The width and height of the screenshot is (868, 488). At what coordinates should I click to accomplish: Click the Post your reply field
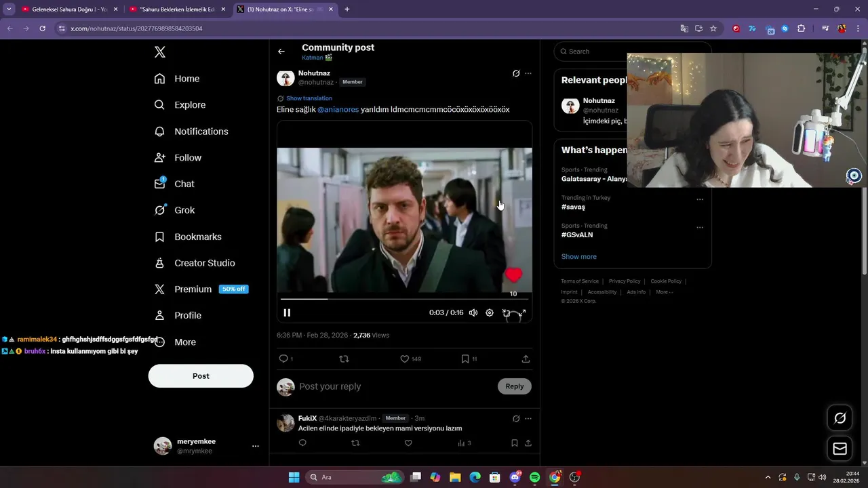395,386
